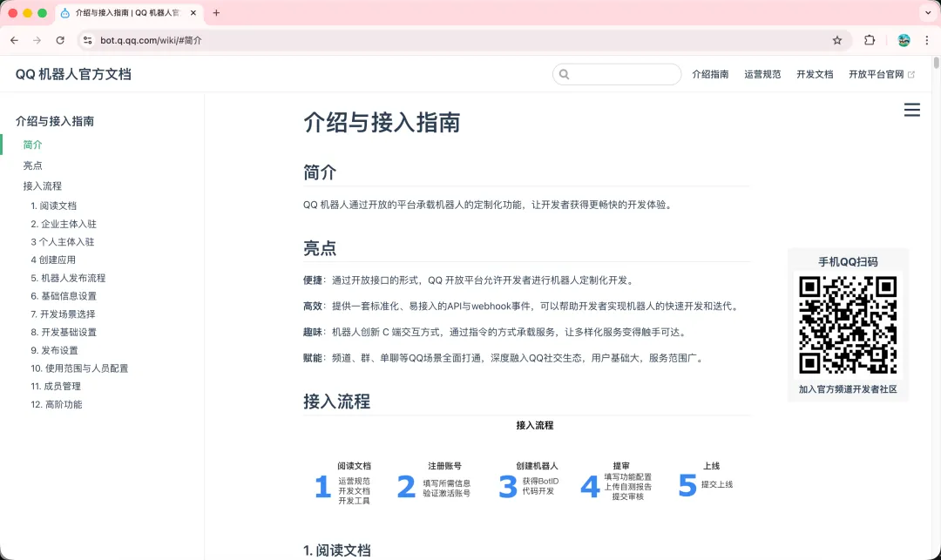
Task: Jump to 9. 发布设置 in sidebar
Action: [x=54, y=350]
